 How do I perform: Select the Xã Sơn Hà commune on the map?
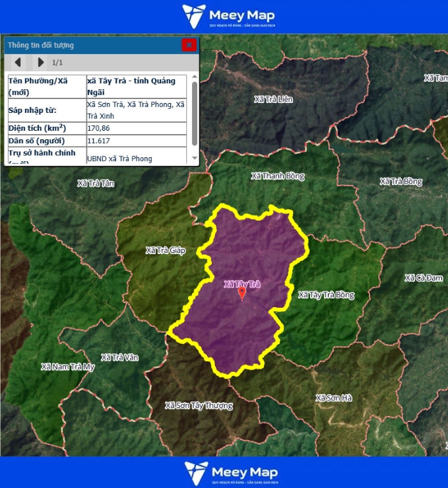(333, 398)
